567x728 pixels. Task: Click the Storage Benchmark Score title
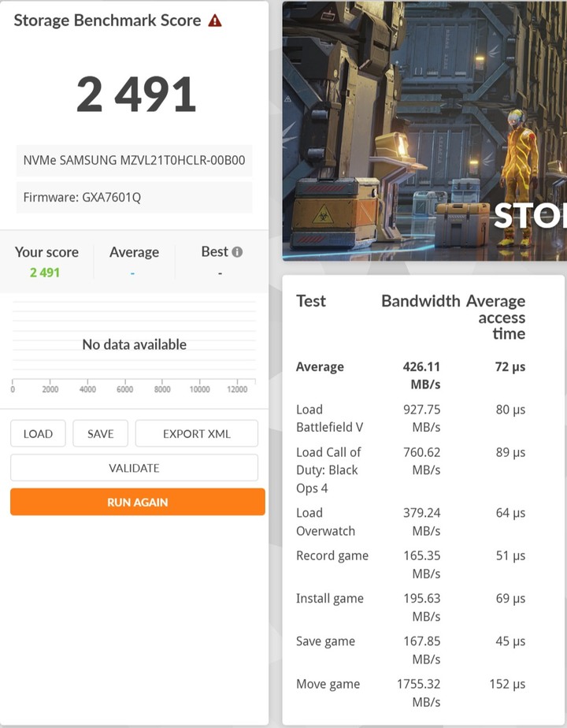coord(107,20)
